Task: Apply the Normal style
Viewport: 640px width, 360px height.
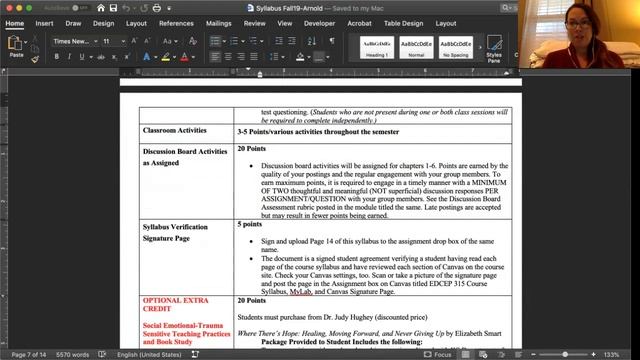Action: click(x=416, y=47)
